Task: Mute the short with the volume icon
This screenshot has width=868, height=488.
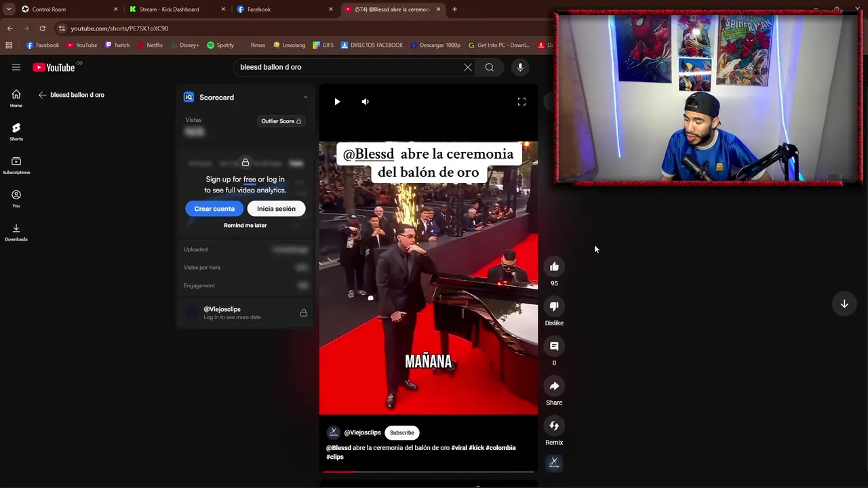Action: [365, 102]
